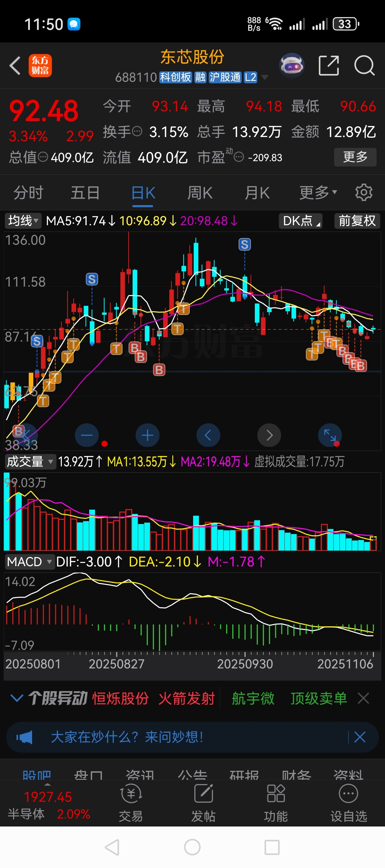
Task: Open 功能 functions icon
Action: [276, 803]
